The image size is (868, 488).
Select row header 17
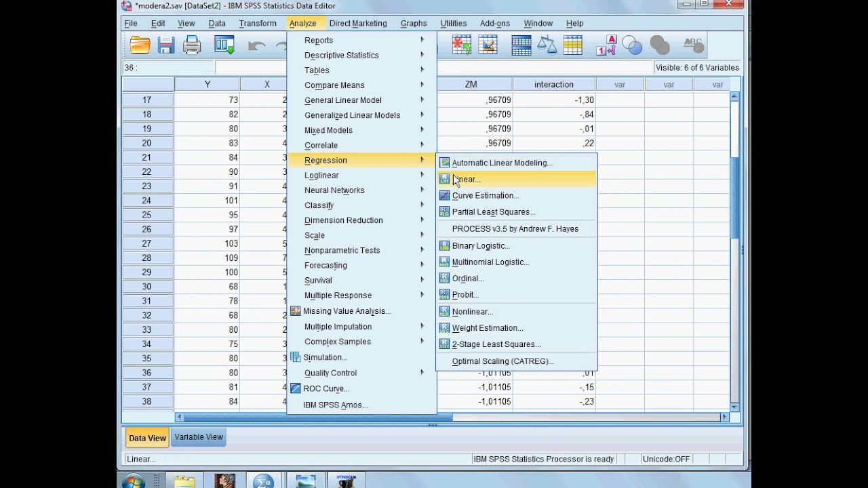(x=147, y=100)
